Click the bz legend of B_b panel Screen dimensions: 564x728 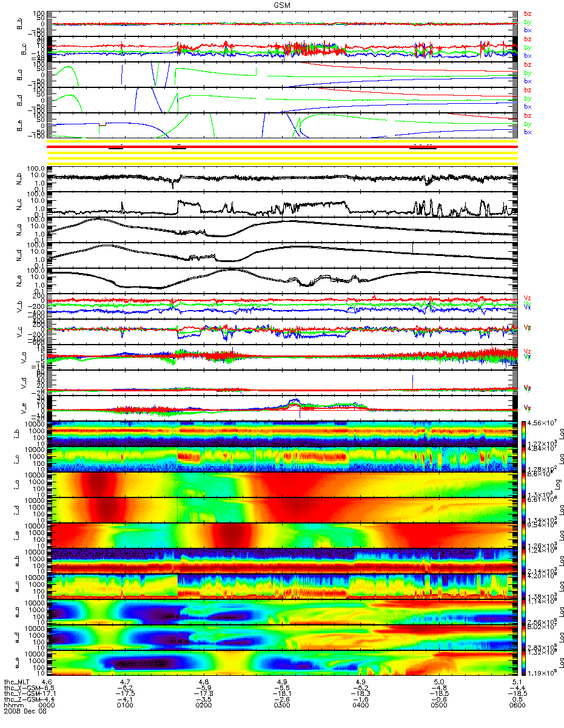point(528,13)
